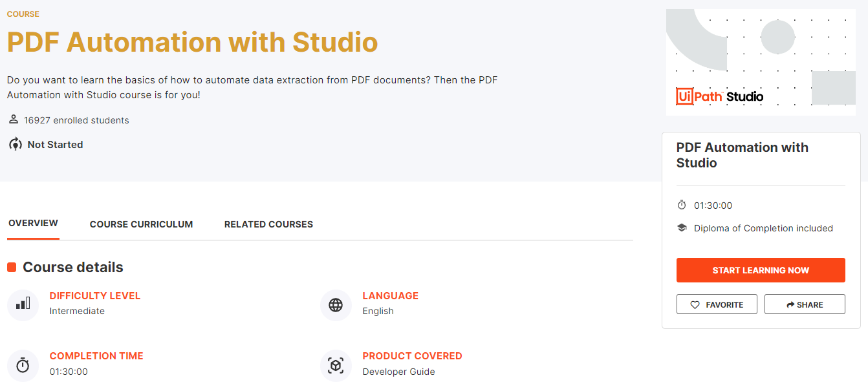Switch to the COURSE CURRICULUM tab
The image size is (868, 391).
click(x=141, y=224)
